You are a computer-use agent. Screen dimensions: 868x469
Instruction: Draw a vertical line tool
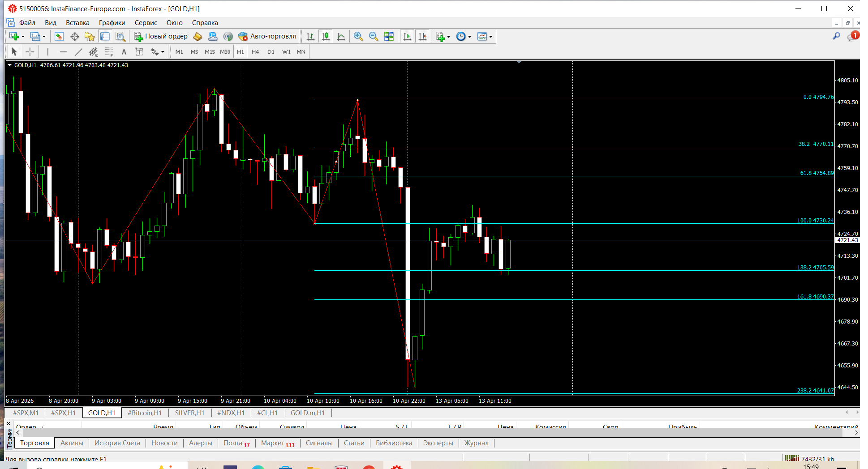coord(48,52)
